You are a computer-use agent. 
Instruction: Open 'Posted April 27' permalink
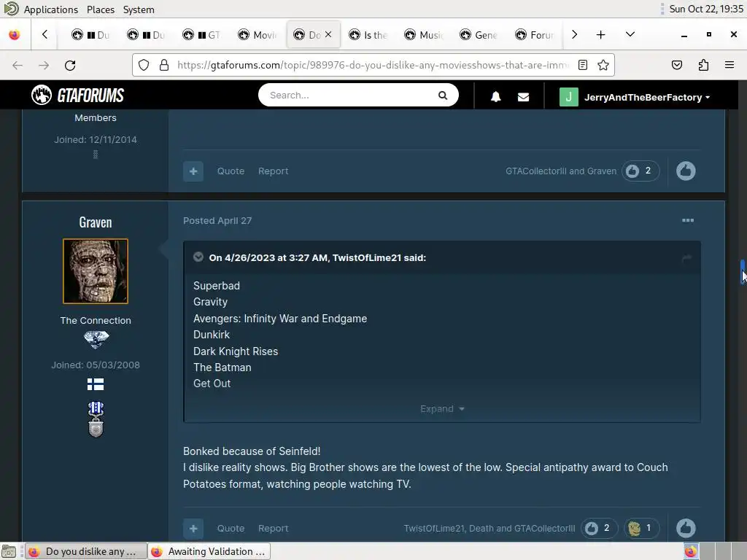pos(217,220)
